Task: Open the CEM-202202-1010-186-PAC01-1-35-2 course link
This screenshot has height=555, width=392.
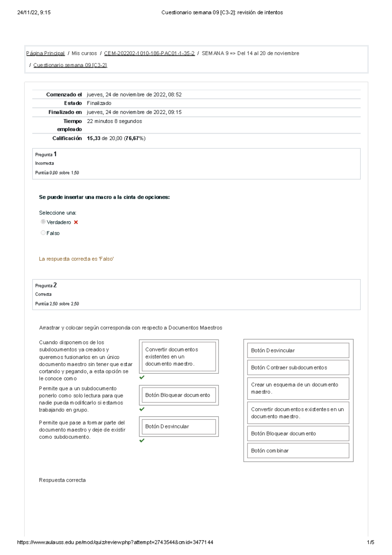Action: pyautogui.click(x=149, y=53)
